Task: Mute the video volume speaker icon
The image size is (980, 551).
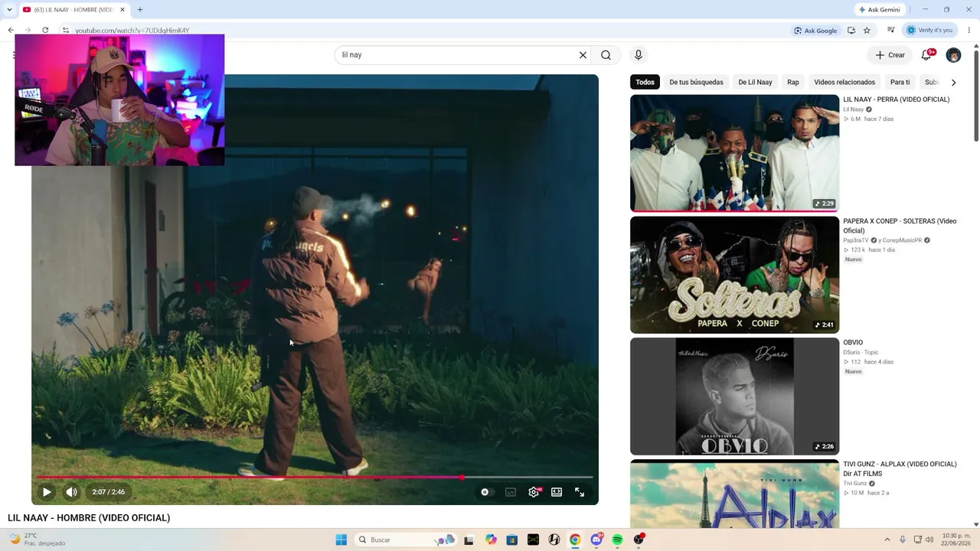Action: 71,492
